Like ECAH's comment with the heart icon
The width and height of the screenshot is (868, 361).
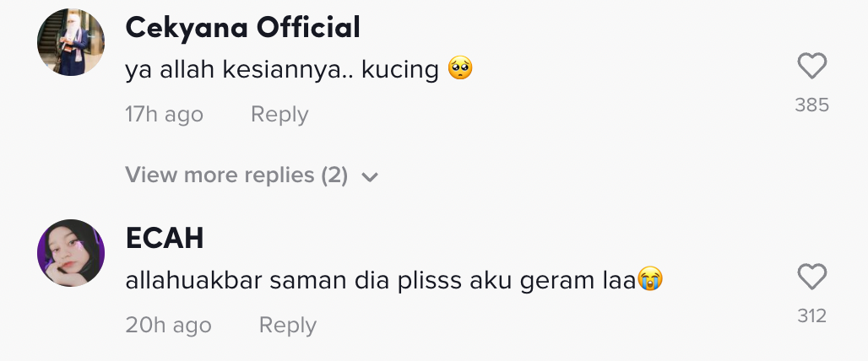click(811, 277)
